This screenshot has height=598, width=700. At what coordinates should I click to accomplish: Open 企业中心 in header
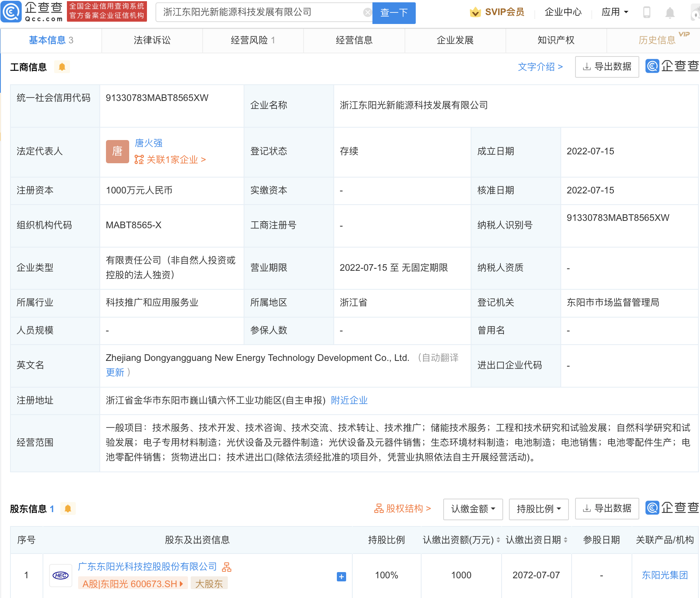[x=563, y=12]
